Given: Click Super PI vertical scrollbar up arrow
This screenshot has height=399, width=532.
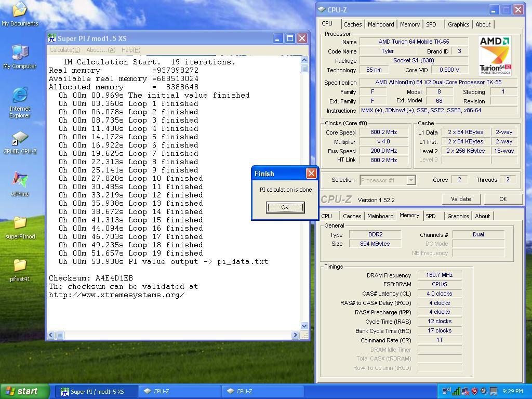Looking at the screenshot, I should 304,60.
